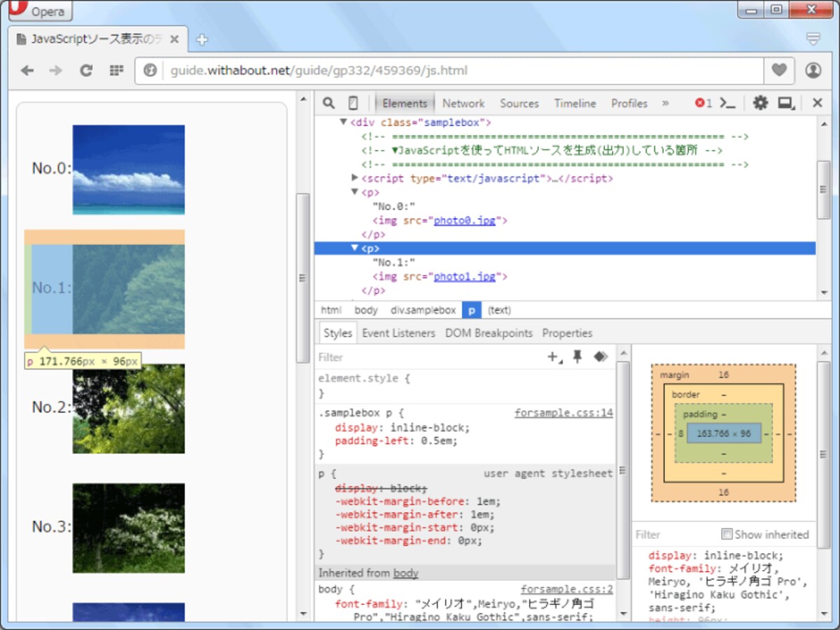The image size is (840, 630).
Task: Open the tab menu icon at top right
Action: pos(813,39)
